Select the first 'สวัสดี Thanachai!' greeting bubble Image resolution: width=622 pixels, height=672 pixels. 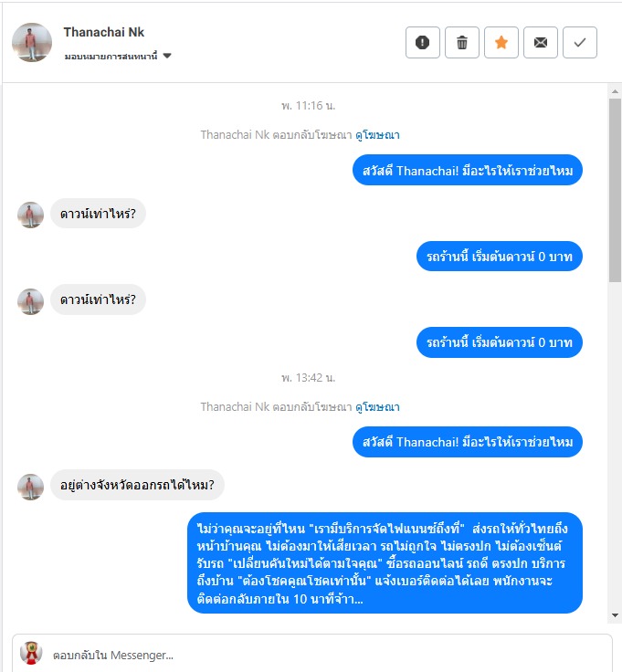(x=468, y=170)
